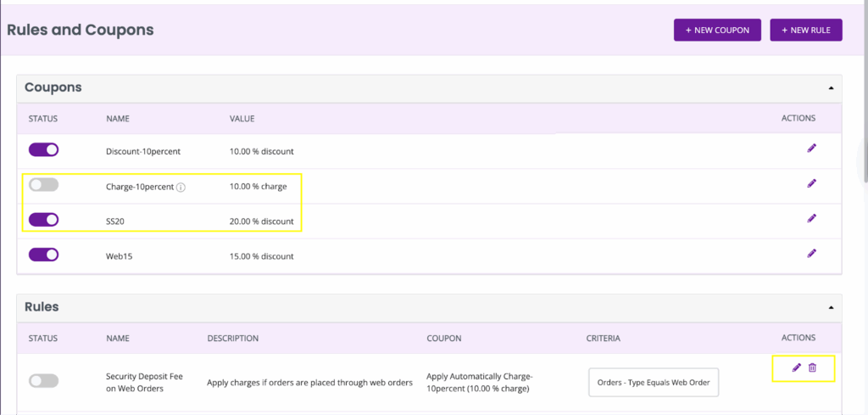Click the Coupons NAME column header

117,119
